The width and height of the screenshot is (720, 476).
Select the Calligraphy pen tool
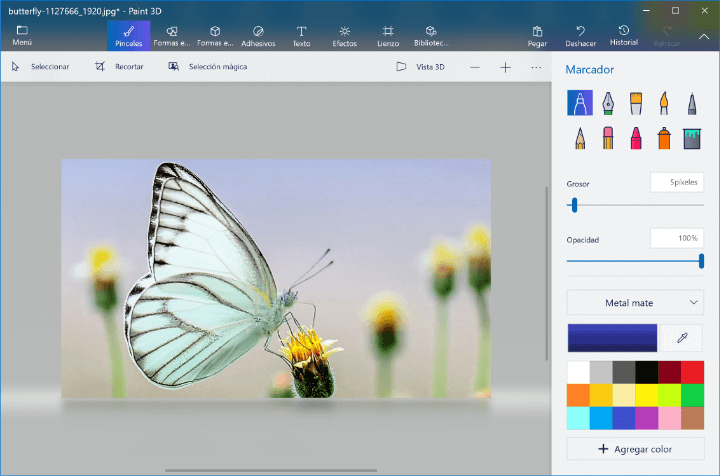point(608,102)
